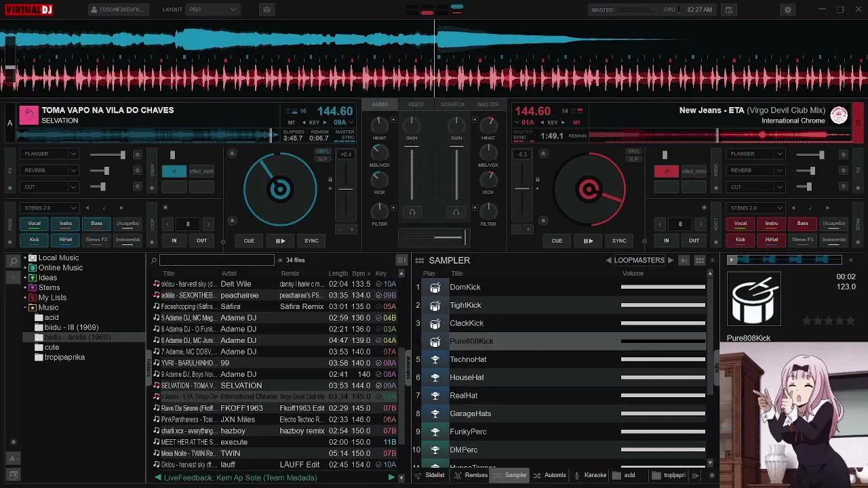Image resolution: width=868 pixels, height=488 pixels.
Task: Click CUE on the right deck
Action: 557,241
